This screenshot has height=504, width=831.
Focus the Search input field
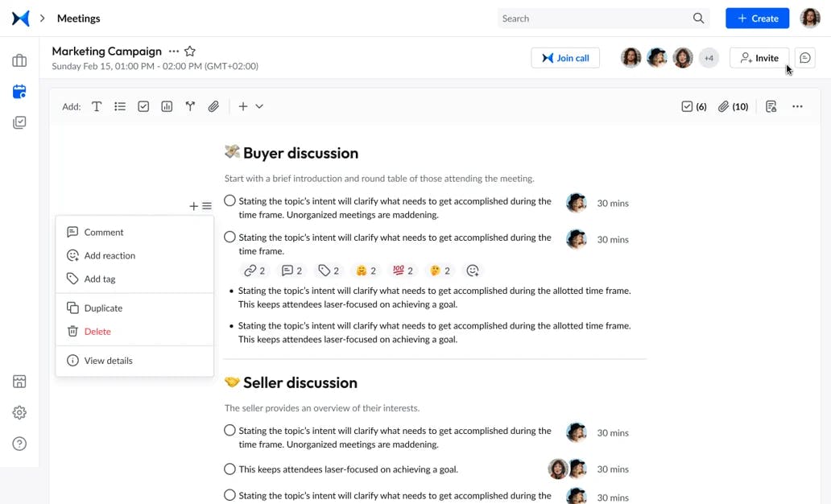[x=594, y=19]
